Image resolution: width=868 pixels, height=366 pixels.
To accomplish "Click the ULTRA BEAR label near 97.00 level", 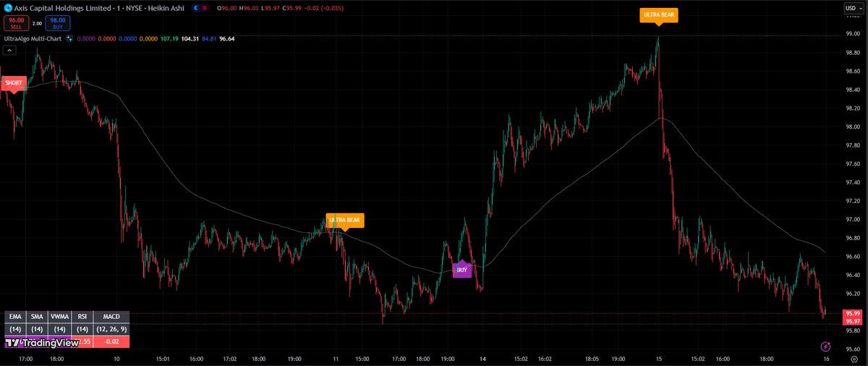I will click(x=345, y=221).
